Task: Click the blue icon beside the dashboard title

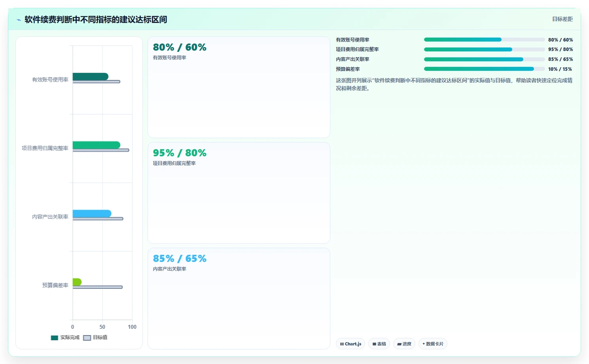Action: coord(19,20)
